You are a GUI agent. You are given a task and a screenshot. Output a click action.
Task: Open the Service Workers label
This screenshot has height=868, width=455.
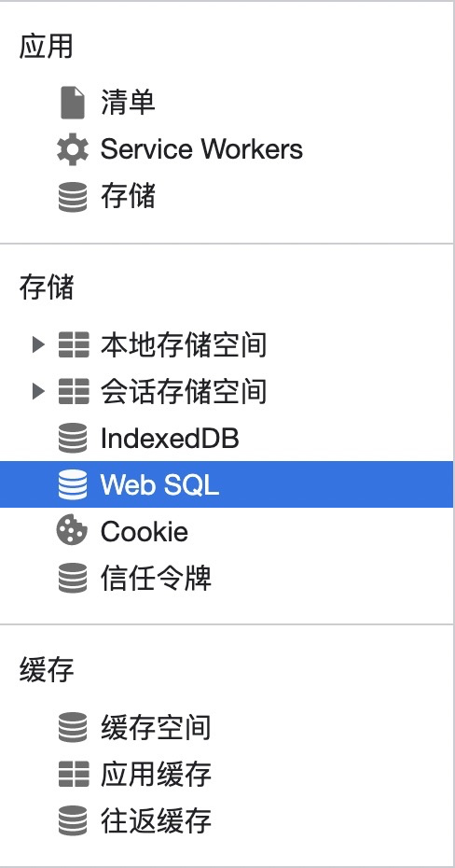pyautogui.click(x=201, y=149)
